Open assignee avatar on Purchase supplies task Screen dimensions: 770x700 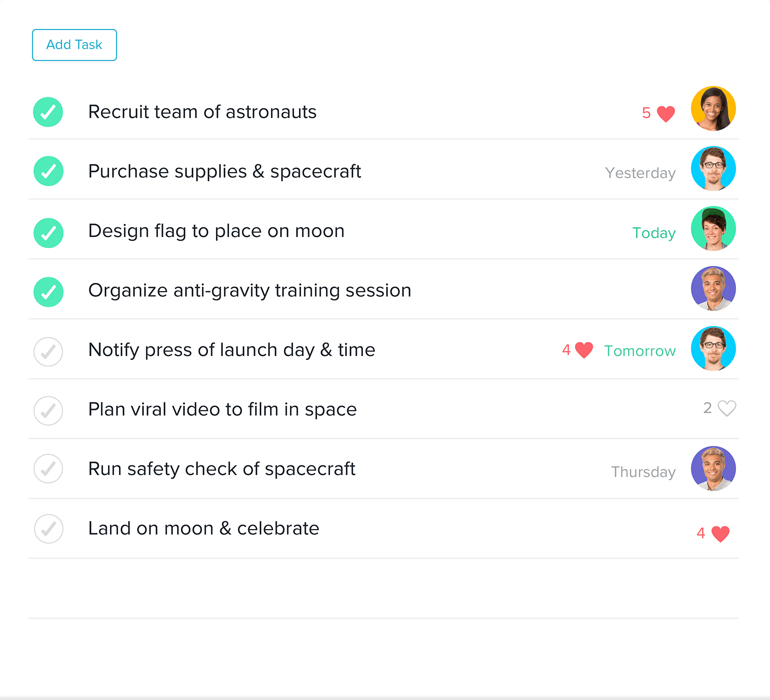pos(713,168)
